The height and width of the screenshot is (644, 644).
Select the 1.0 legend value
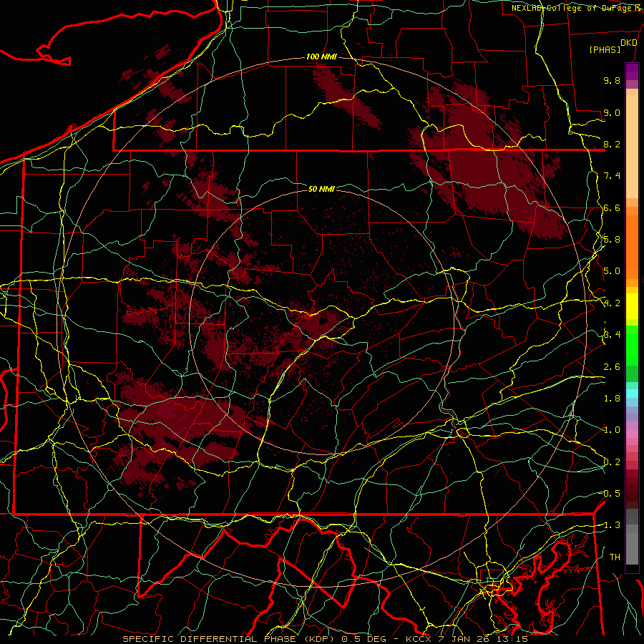(612, 430)
